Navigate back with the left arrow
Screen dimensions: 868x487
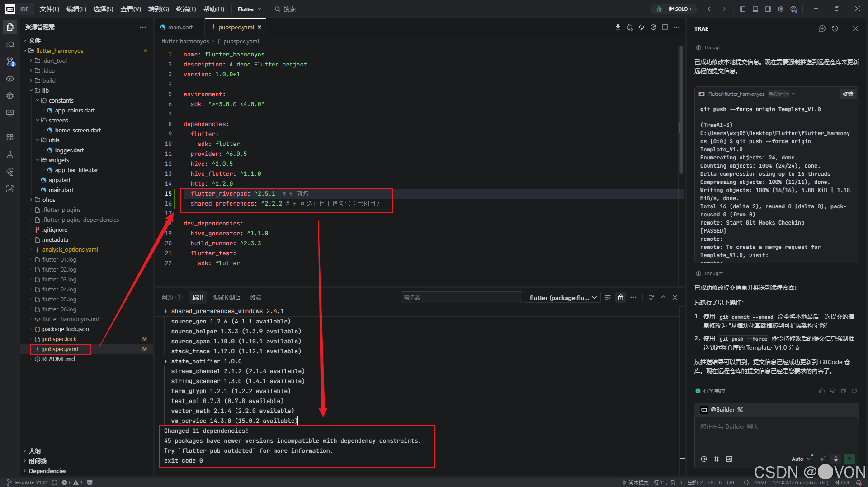pos(710,9)
